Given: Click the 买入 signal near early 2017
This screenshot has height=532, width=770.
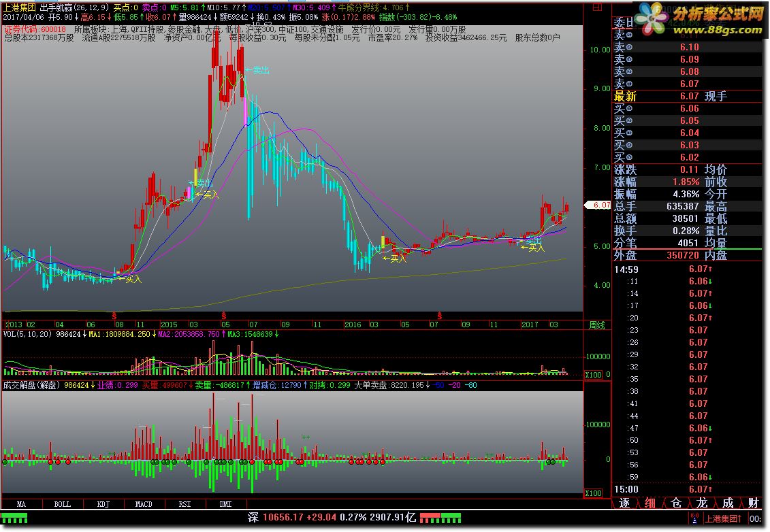Looking at the screenshot, I should pos(533,248).
